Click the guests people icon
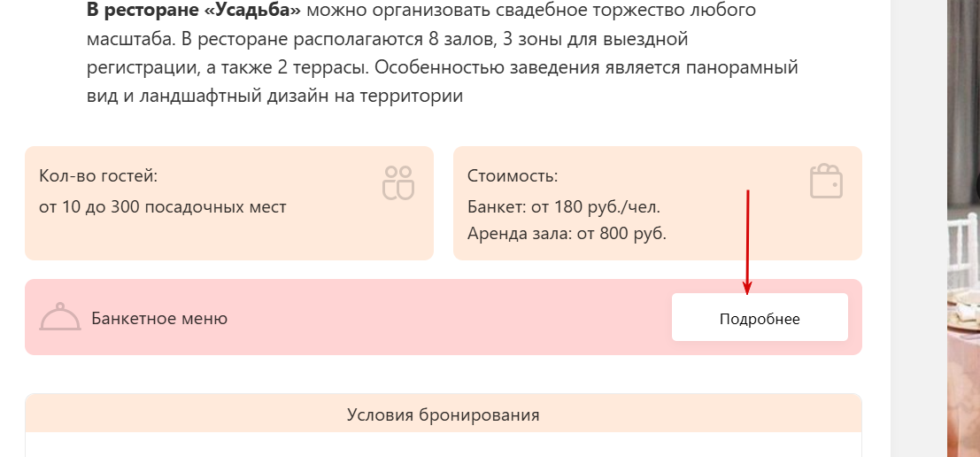The height and width of the screenshot is (457, 980). click(x=398, y=182)
